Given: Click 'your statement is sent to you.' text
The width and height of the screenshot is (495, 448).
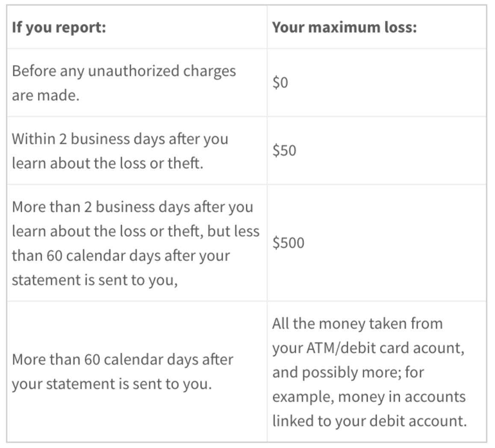Looking at the screenshot, I should (112, 384).
